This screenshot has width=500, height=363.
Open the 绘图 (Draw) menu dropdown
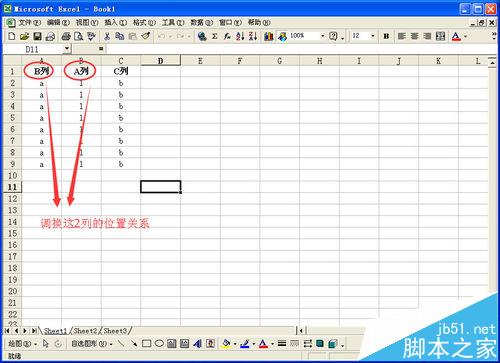point(22,344)
